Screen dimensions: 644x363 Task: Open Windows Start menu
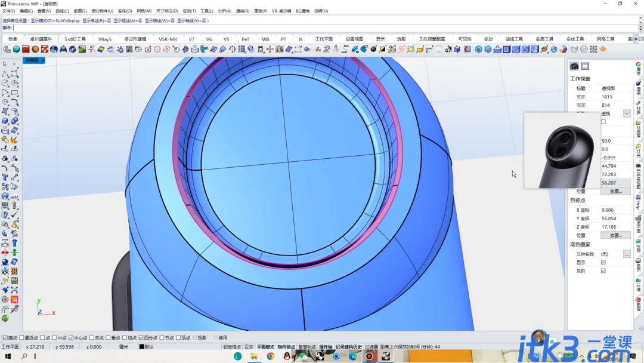coord(8,356)
